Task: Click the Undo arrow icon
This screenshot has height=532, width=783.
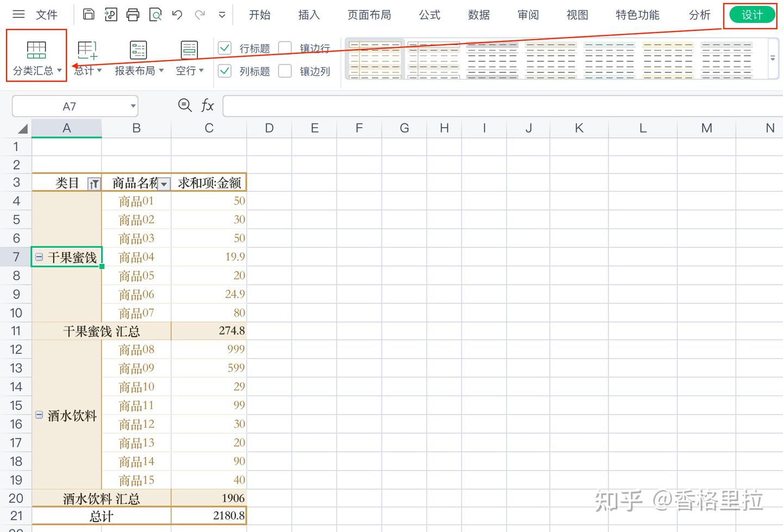Action: pyautogui.click(x=177, y=15)
